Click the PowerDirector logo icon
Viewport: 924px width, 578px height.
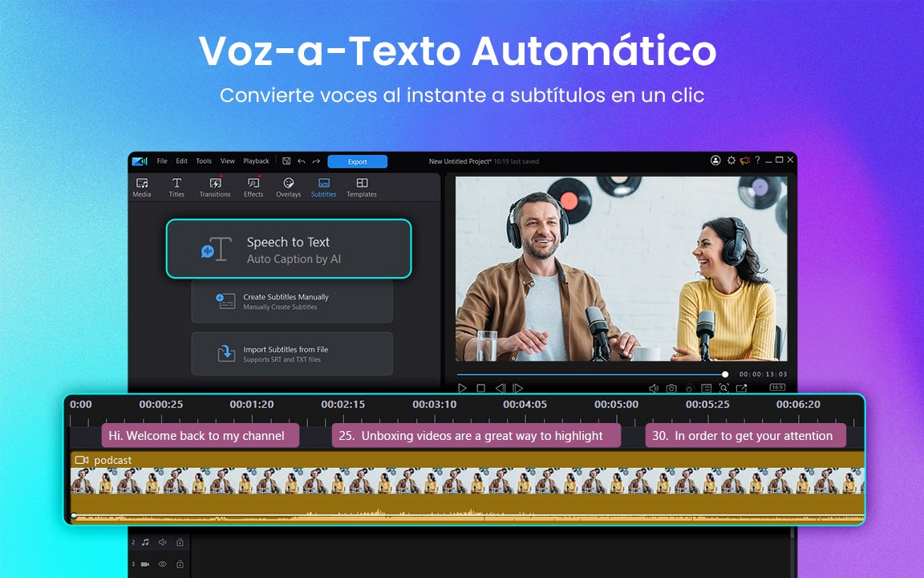point(140,161)
